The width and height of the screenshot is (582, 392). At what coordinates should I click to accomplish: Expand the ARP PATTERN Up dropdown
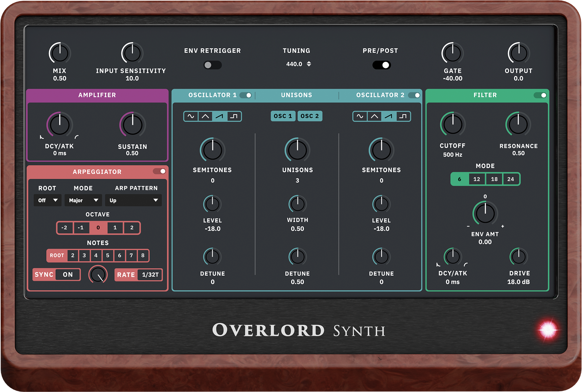pyautogui.click(x=133, y=200)
